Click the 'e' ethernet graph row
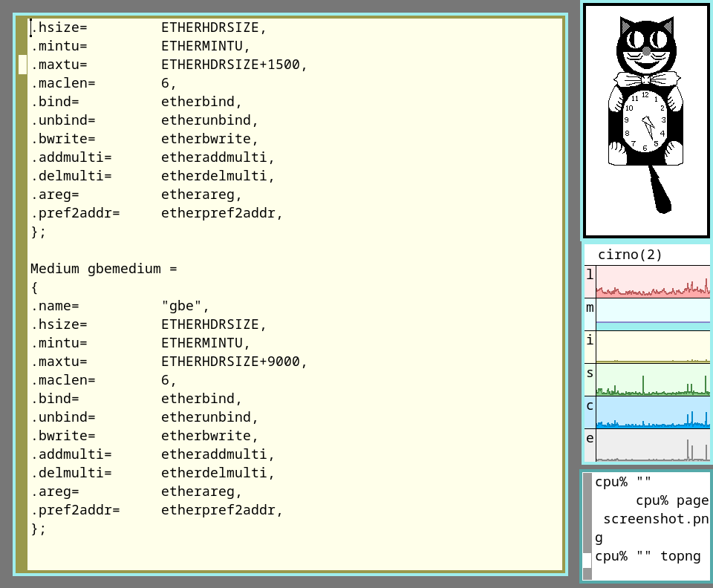 click(652, 445)
